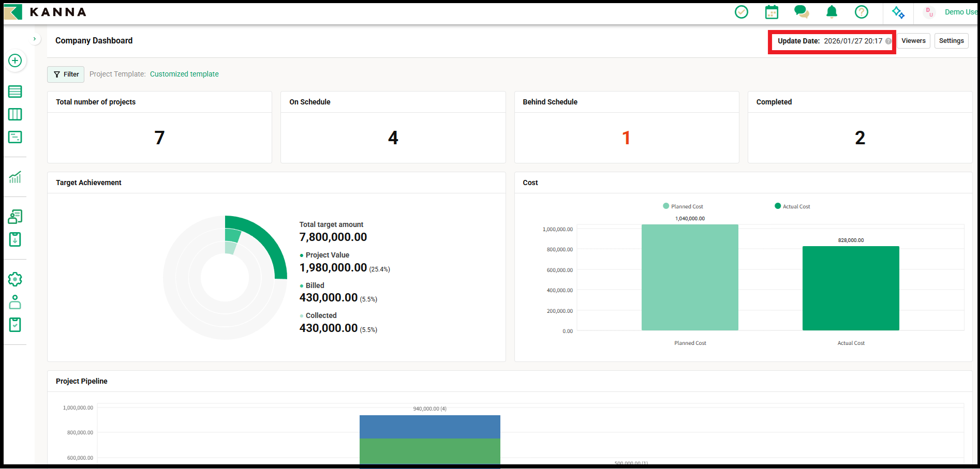
Task: Open the calendar icon in header
Action: tap(771, 12)
